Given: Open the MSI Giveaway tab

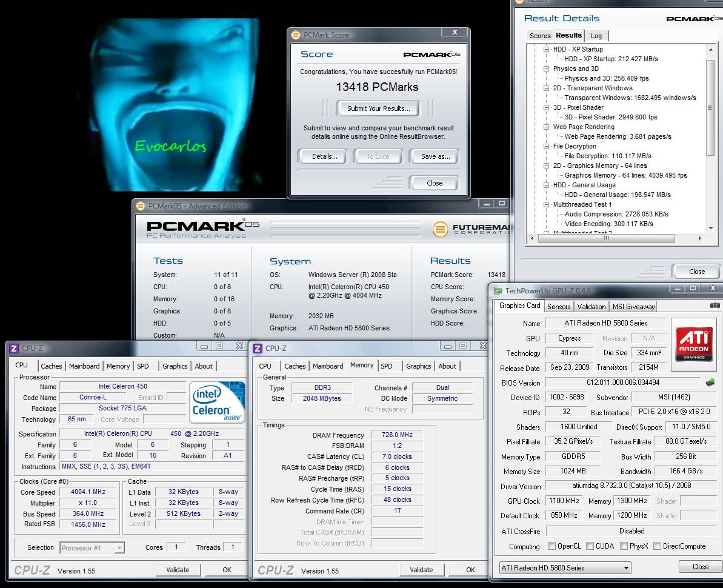Looking at the screenshot, I should tap(633, 307).
